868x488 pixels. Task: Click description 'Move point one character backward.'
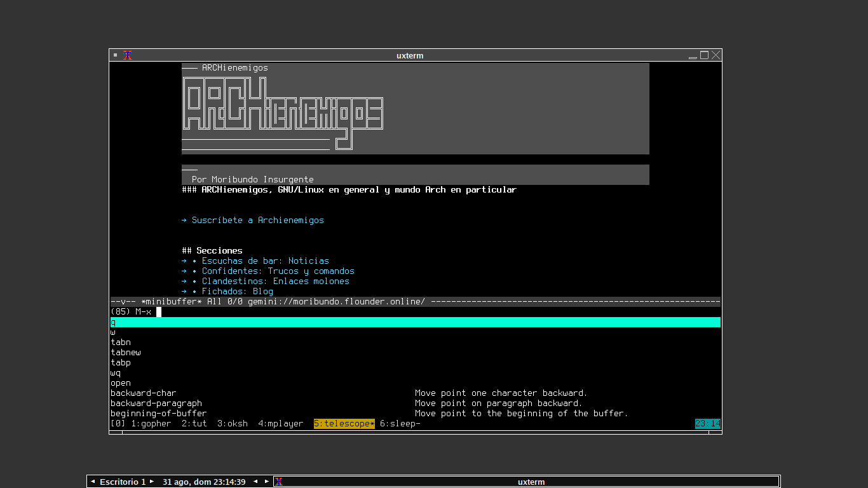tap(501, 393)
